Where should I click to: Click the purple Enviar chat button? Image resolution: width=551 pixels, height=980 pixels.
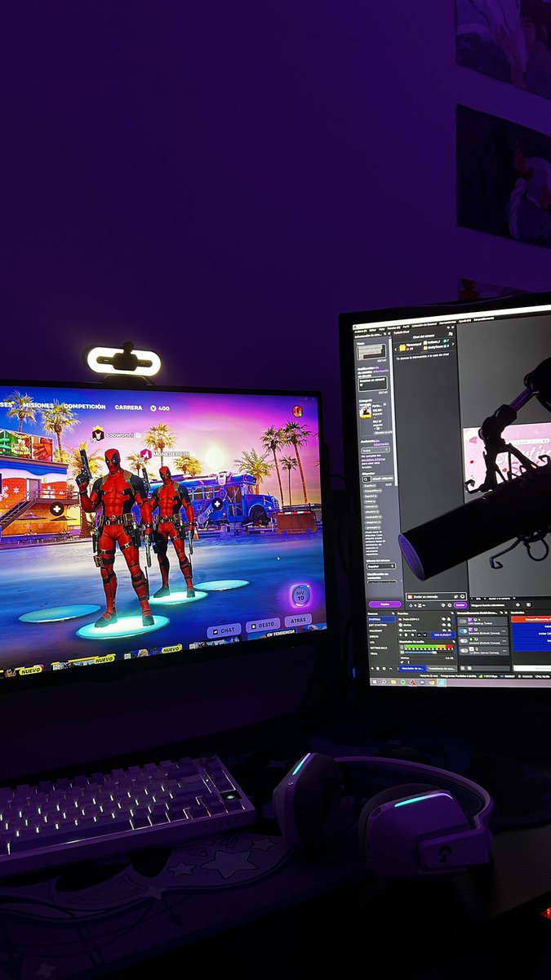point(460,605)
